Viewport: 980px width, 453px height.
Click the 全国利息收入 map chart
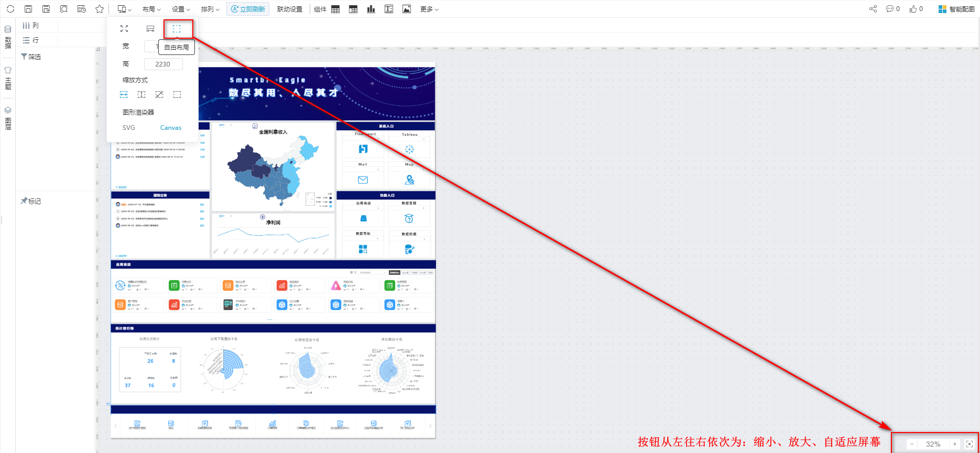(x=273, y=167)
